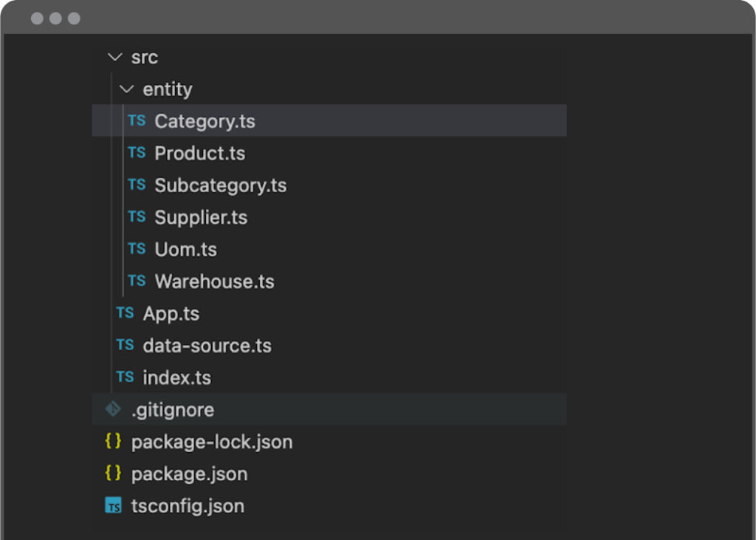Select the src folder name
756x540 pixels.
tap(145, 58)
